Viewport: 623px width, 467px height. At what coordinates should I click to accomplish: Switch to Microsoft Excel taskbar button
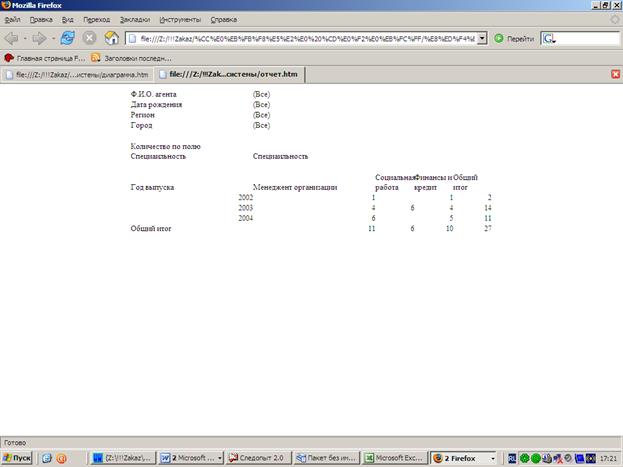[x=392, y=457]
